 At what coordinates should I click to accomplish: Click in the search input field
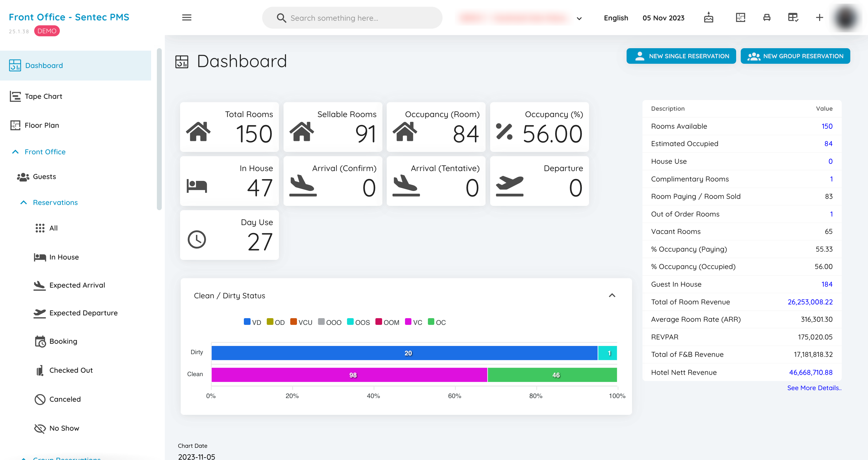click(352, 18)
